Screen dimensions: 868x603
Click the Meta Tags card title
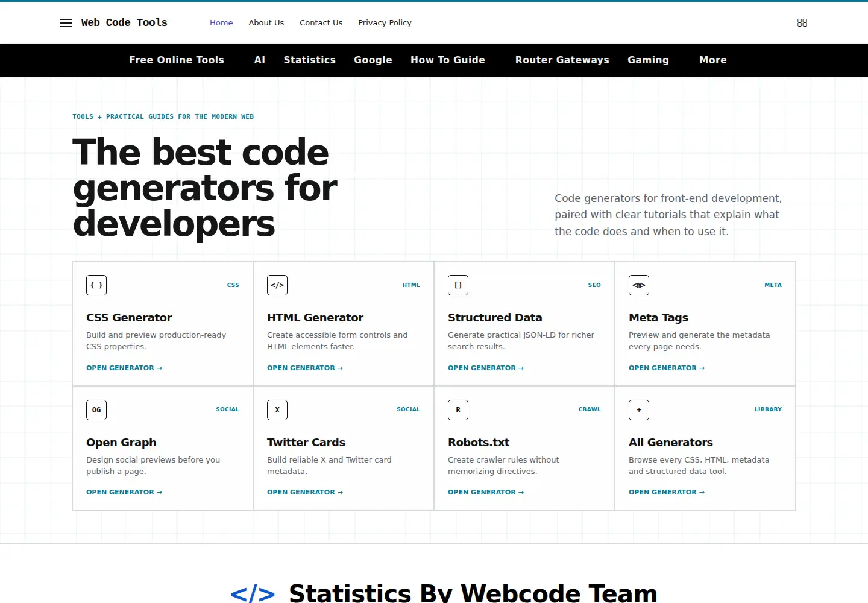click(658, 318)
